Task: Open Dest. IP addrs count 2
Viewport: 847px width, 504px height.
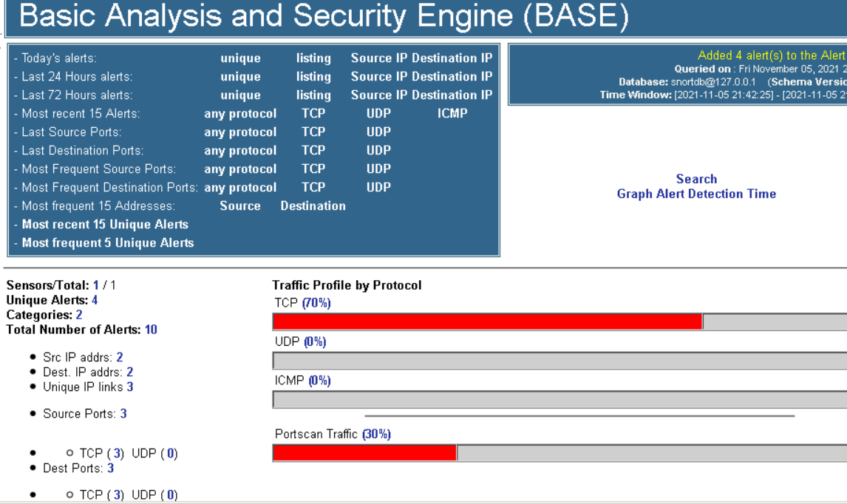Action: pyautogui.click(x=129, y=372)
